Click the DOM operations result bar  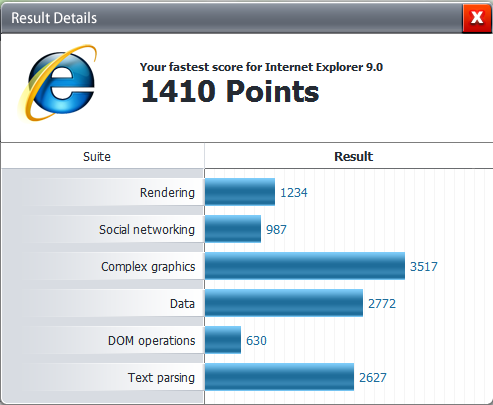click(223, 340)
